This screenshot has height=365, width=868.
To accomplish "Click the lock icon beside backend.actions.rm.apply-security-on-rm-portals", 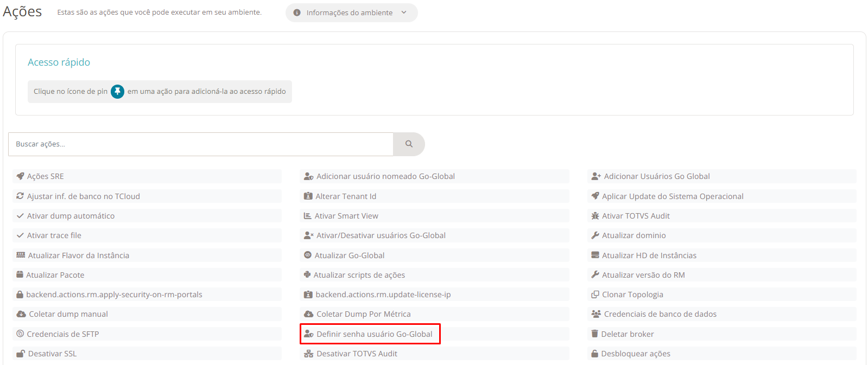I will coord(20,294).
